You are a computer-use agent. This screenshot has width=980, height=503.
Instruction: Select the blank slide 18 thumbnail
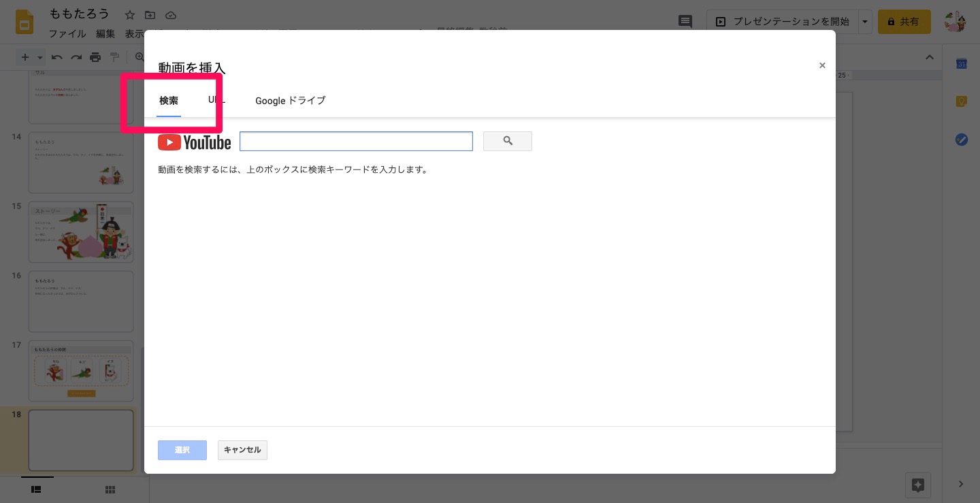81,440
